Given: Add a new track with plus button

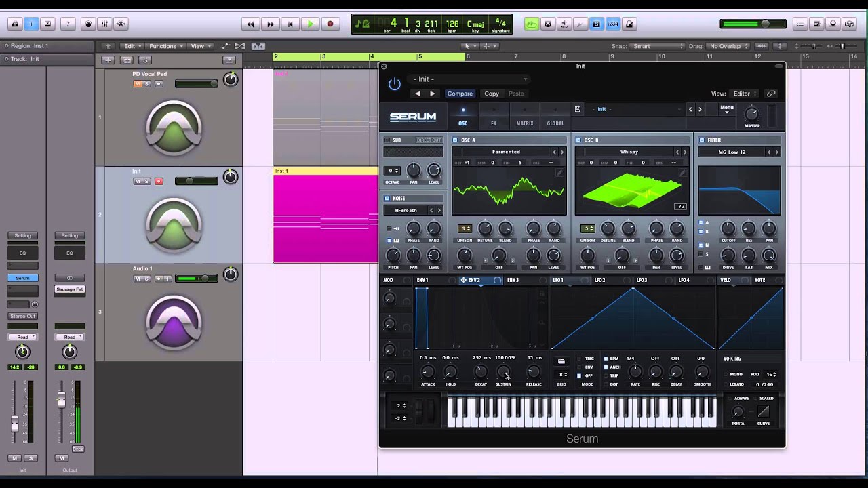Looking at the screenshot, I should [108, 60].
